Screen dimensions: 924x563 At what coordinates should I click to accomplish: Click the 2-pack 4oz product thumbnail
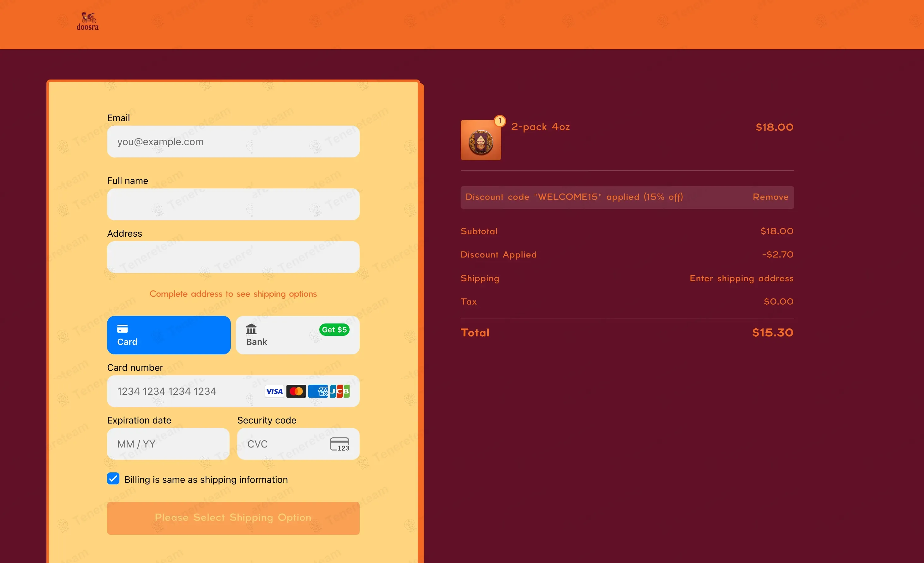(481, 140)
